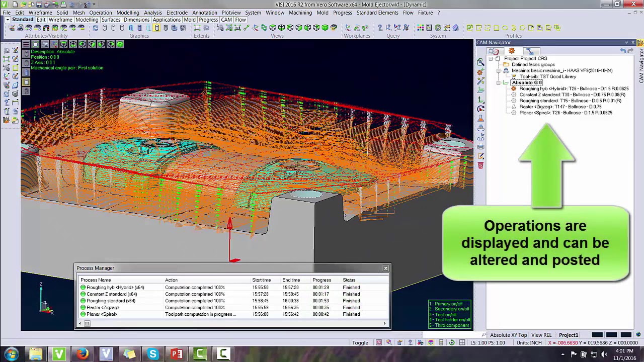
Task: Click the solid green cube view icon in viewport
Action: tap(120, 44)
